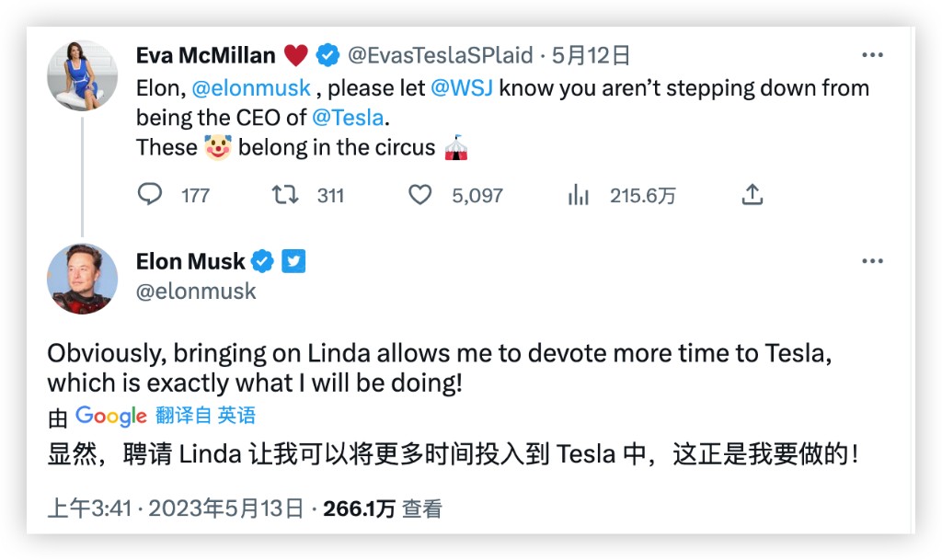This screenshot has height=560, width=942.
Task: Click the 5月12日 tweet date
Action: coord(592,55)
